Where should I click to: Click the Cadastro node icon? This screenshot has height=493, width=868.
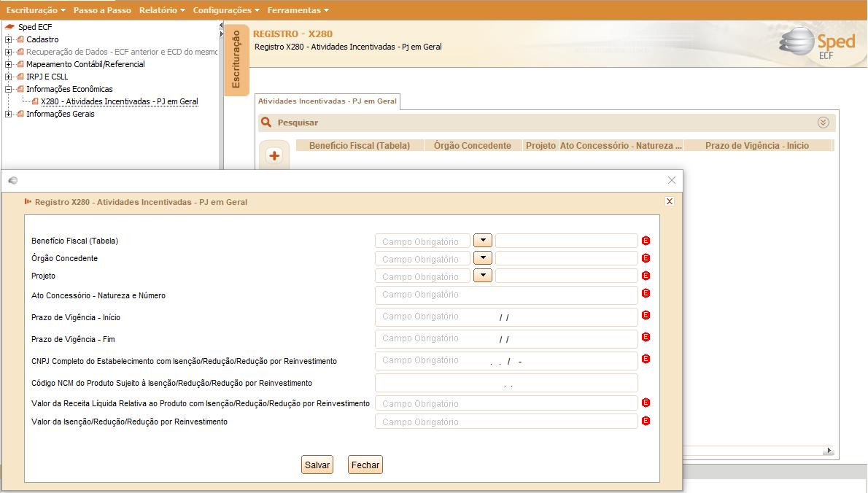click(20, 39)
